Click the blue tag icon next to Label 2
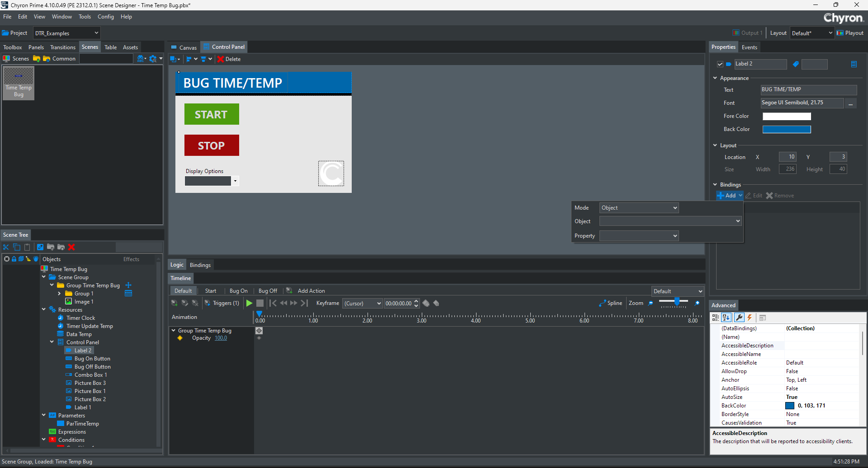Screen dimensions: 868x468 796,64
